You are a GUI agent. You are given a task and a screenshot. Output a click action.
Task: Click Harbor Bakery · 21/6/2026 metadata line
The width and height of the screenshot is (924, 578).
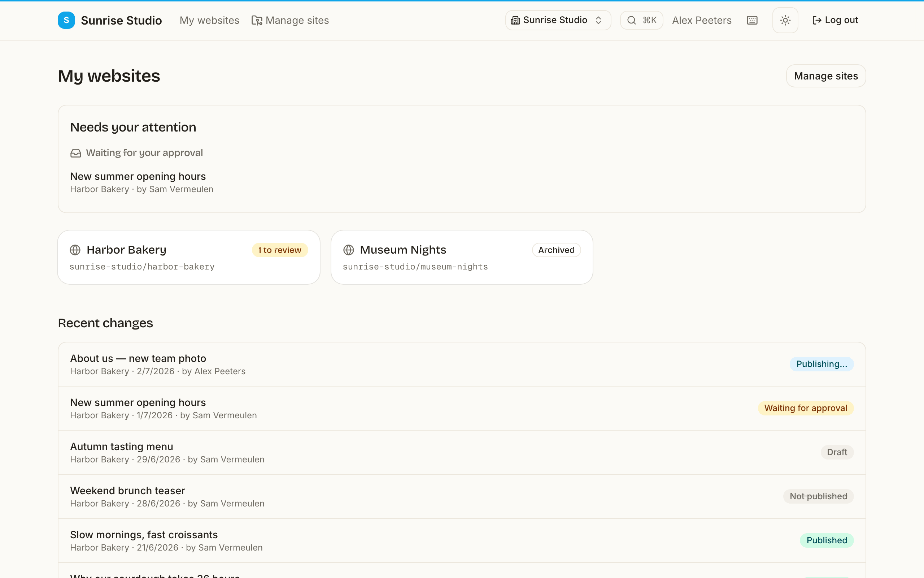[166, 548]
